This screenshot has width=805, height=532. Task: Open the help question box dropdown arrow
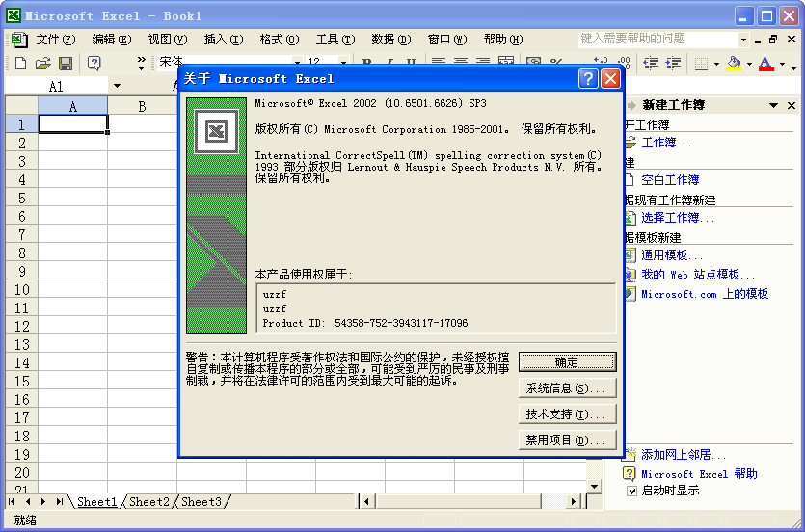tap(743, 40)
